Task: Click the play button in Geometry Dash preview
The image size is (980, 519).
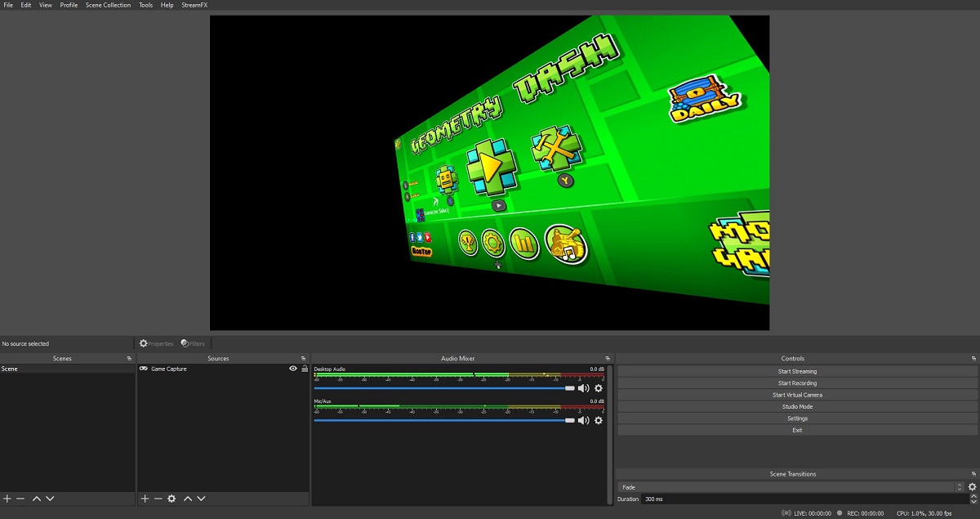Action: coord(491,168)
